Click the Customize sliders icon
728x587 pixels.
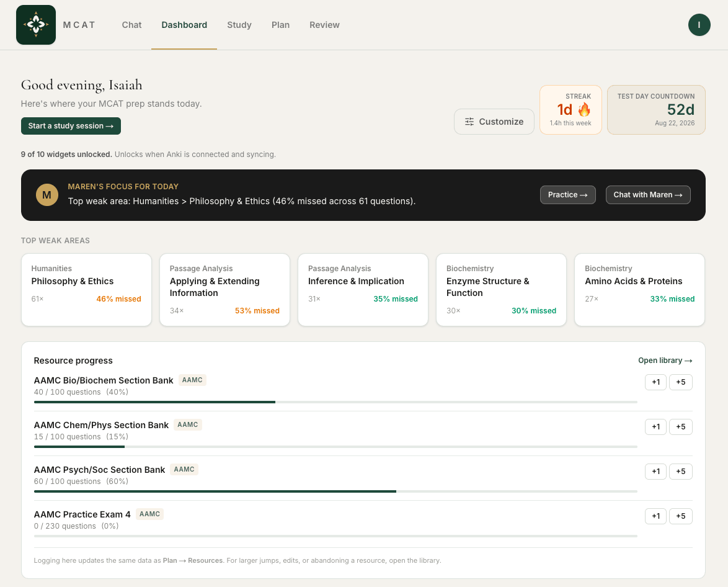click(x=469, y=122)
